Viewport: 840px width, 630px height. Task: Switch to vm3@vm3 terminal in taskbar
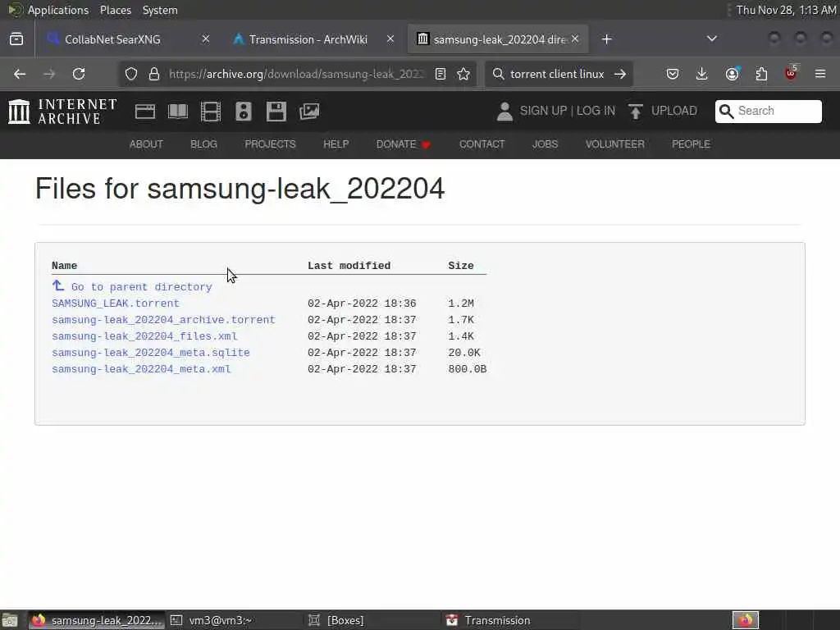(234, 620)
